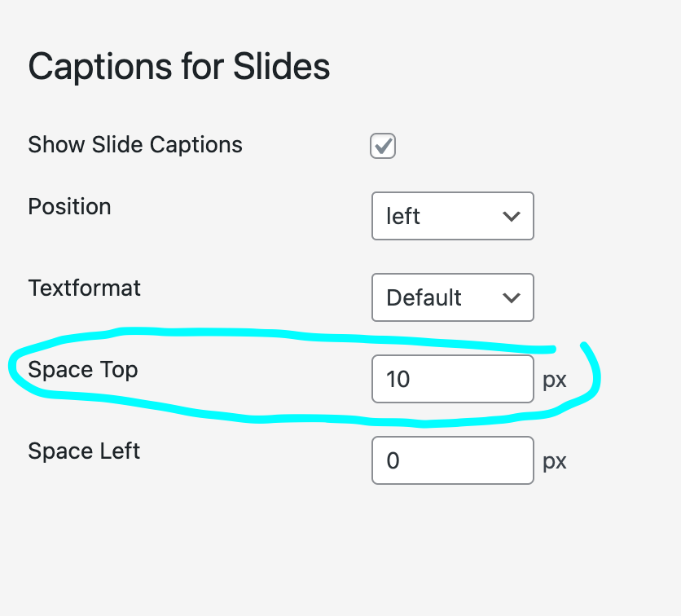Click the chevron arrow in Position select
Screen dimensions: 681x616
pyautogui.click(x=512, y=216)
